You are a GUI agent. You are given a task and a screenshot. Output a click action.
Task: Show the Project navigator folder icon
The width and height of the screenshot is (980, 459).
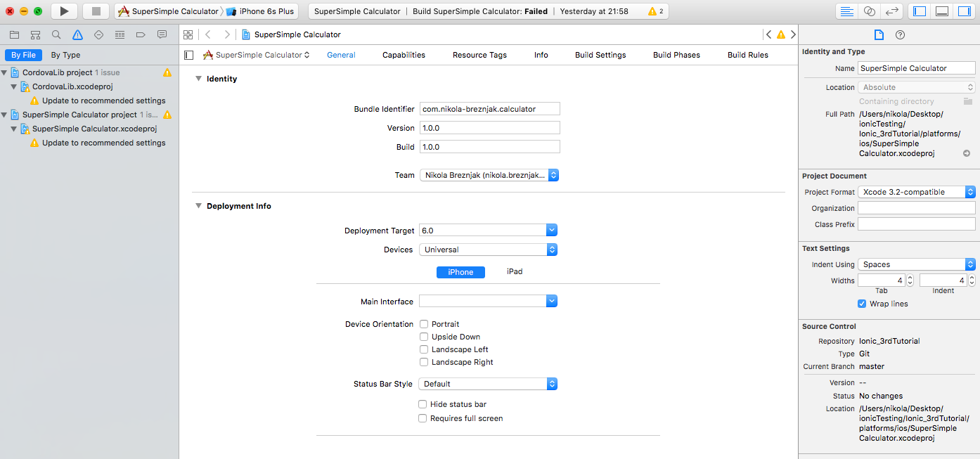(14, 34)
